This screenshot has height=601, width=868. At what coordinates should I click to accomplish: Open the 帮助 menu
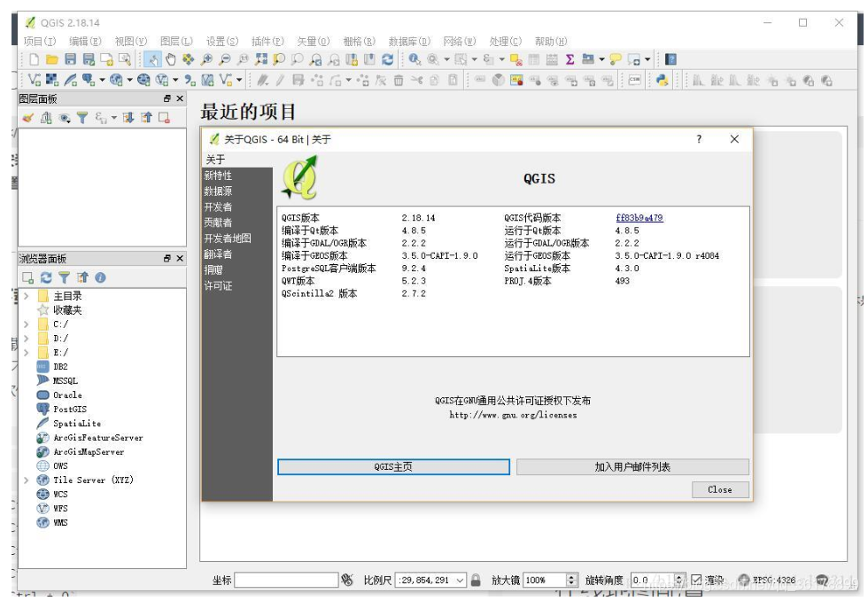tap(551, 41)
